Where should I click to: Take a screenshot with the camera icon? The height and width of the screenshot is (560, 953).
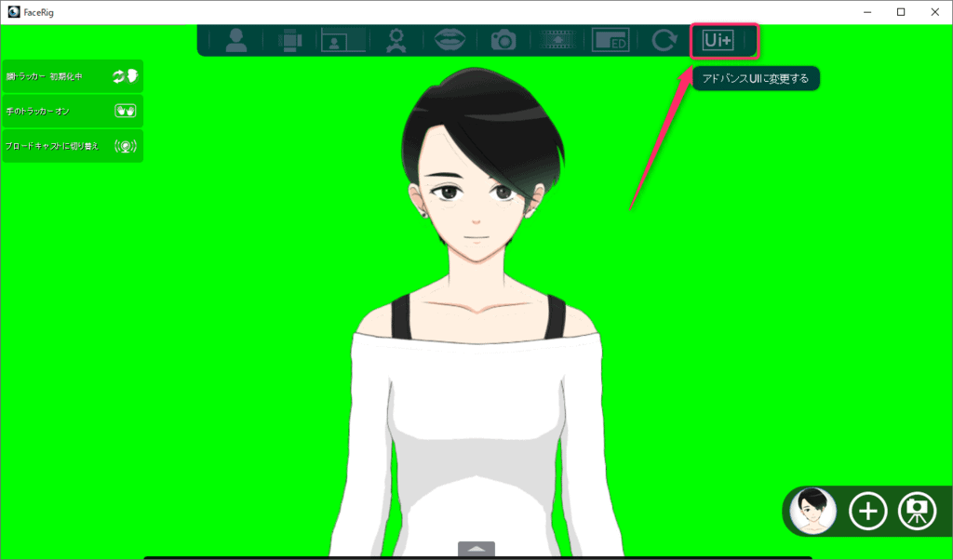[503, 40]
